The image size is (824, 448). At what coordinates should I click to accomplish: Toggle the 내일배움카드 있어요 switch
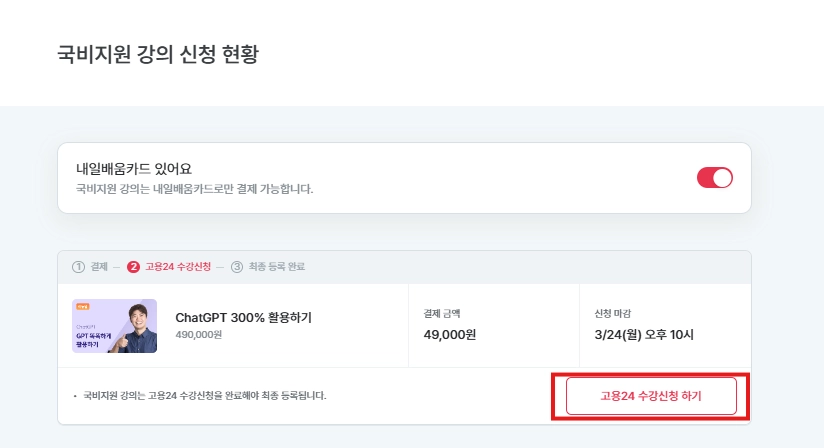tap(714, 178)
